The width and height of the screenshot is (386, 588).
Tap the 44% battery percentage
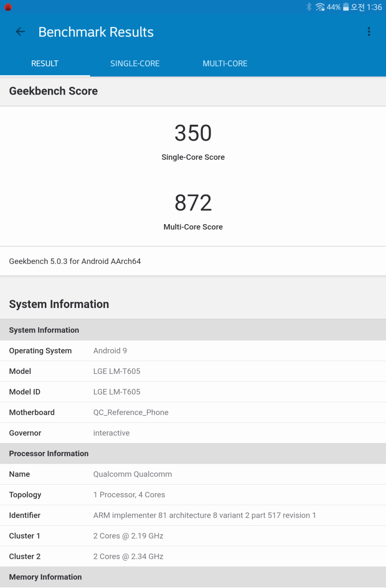tap(334, 7)
